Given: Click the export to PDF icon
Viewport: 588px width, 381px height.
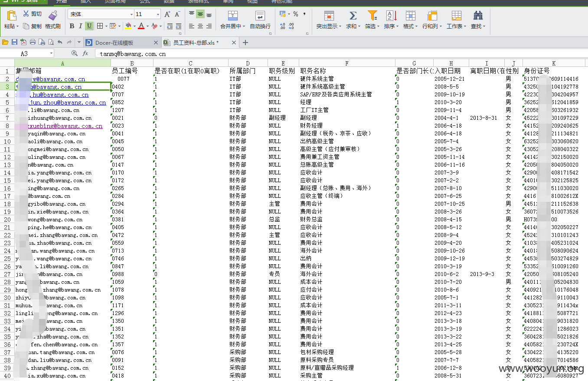Looking at the screenshot, I should click(x=23, y=42).
